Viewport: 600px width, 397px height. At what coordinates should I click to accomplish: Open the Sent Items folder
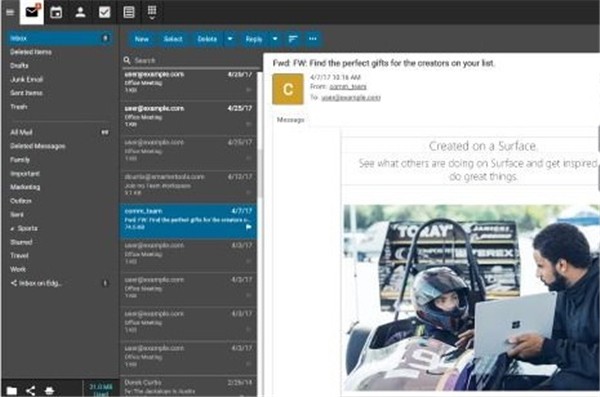coord(26,93)
